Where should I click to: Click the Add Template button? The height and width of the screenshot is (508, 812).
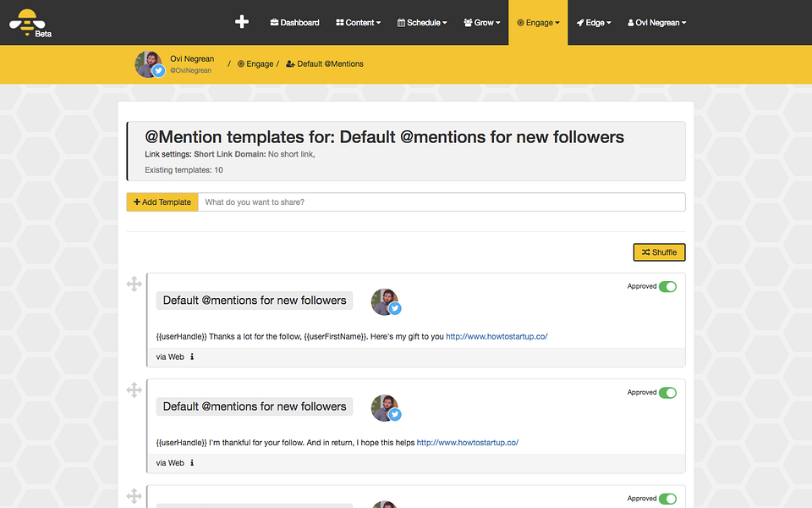click(162, 202)
